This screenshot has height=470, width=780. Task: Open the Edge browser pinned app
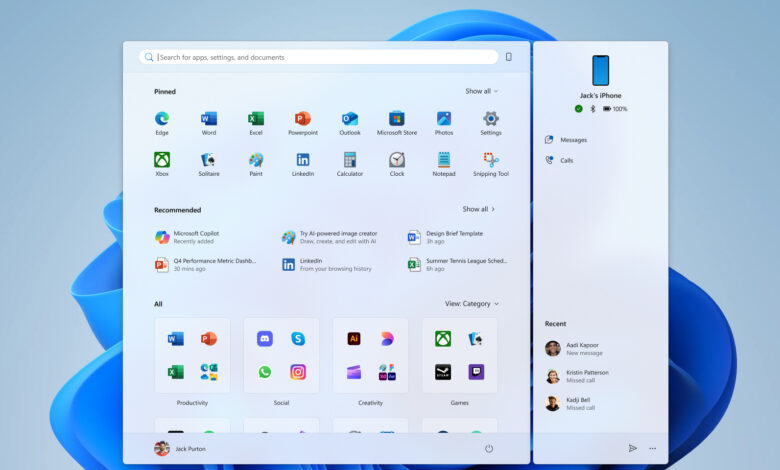pos(162,122)
